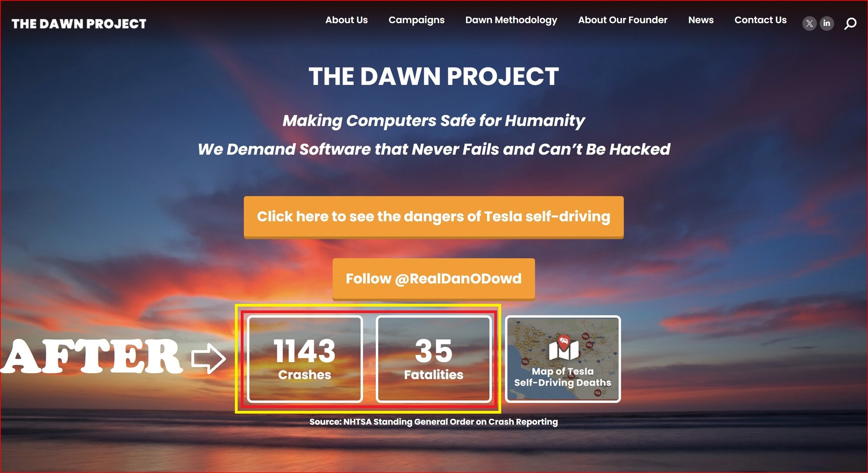Click the Tesla self-driving dangers button

434,217
